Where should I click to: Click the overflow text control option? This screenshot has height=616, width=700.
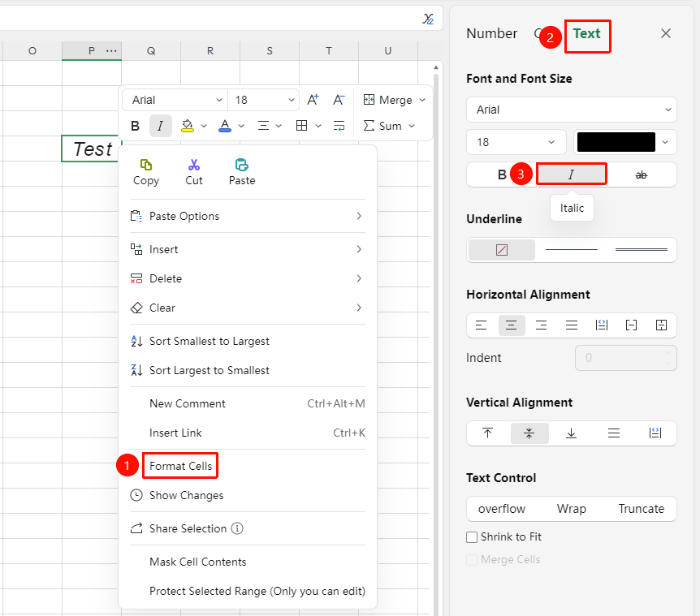501,509
